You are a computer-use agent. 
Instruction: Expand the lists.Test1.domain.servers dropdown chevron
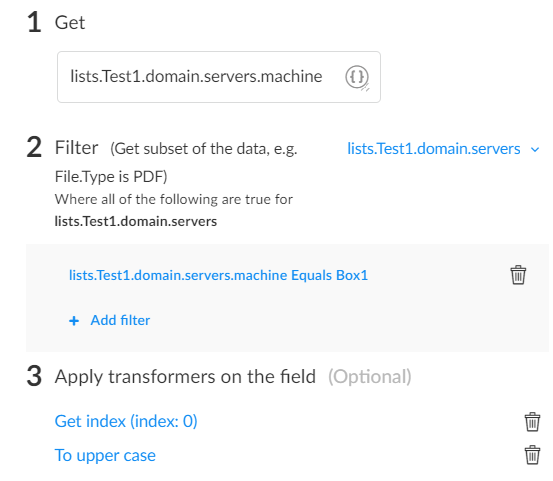(535, 150)
